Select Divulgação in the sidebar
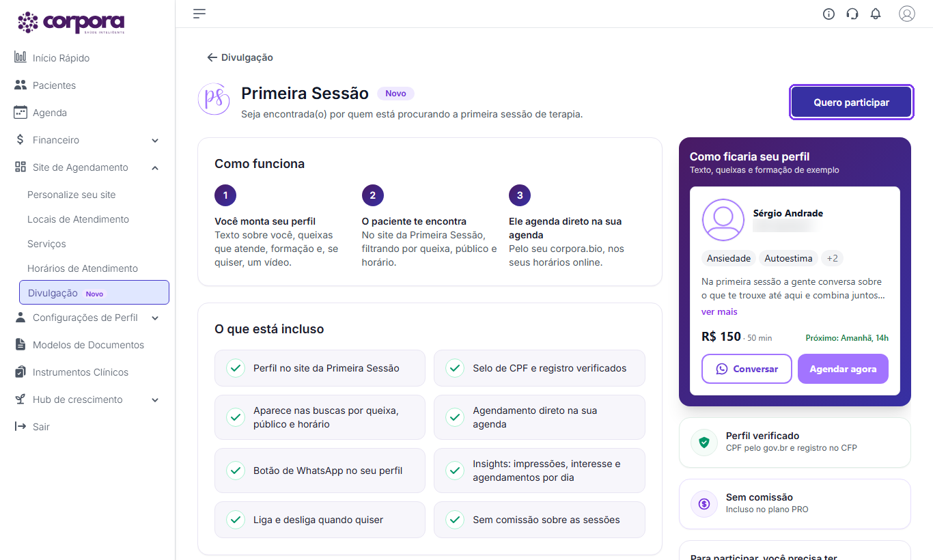 click(x=94, y=292)
